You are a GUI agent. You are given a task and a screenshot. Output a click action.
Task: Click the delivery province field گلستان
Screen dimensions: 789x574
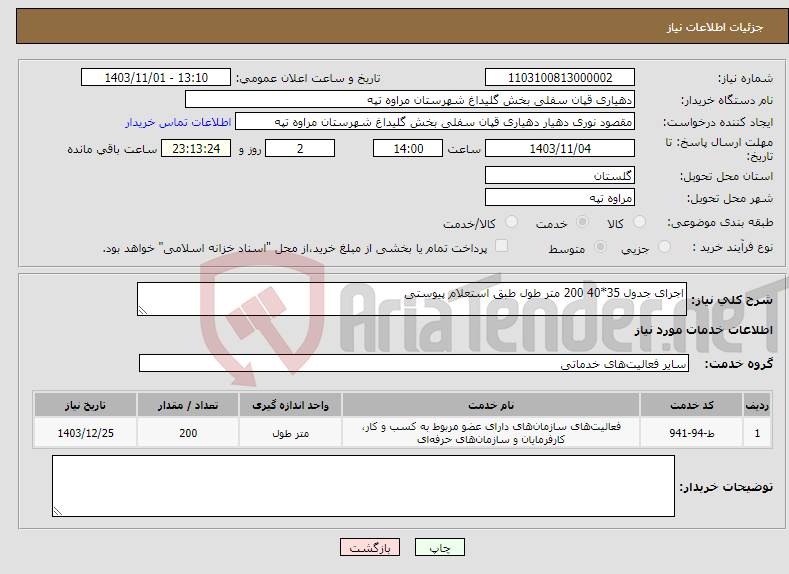(560, 176)
